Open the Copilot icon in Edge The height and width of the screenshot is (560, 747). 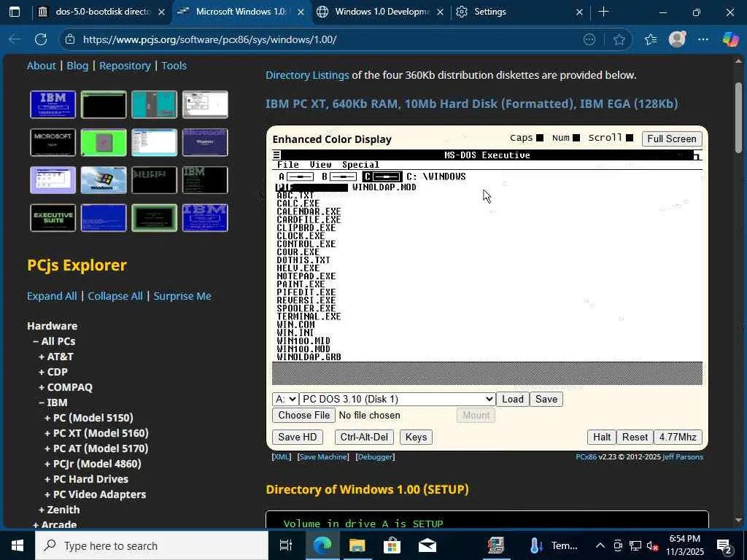(x=730, y=39)
